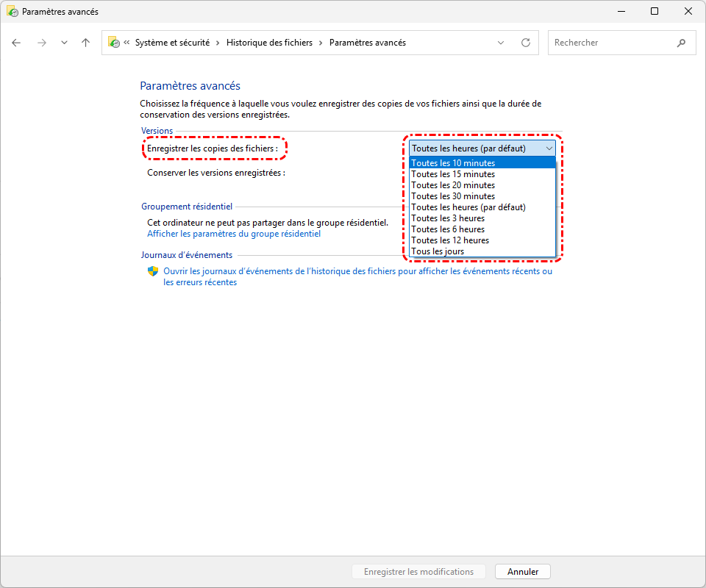Viewport: 706px width, 588px height.
Task: Click into the Rechercher search field
Action: (x=610, y=43)
